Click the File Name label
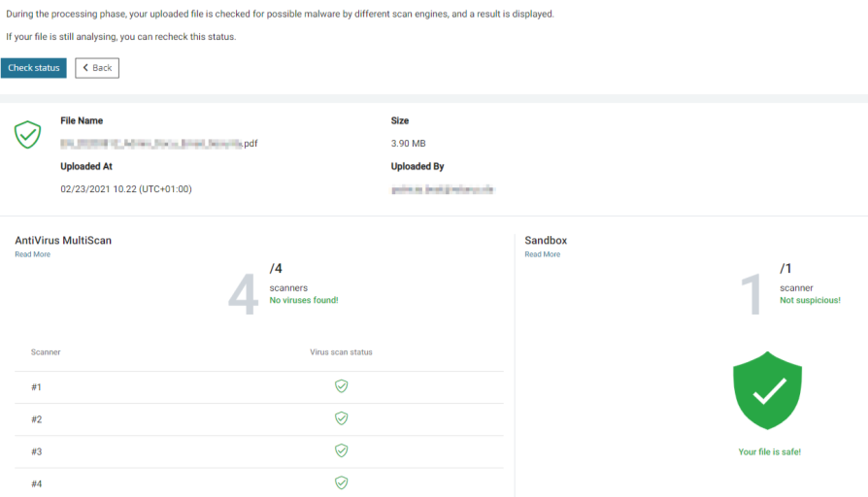The height and width of the screenshot is (497, 868). pos(82,120)
